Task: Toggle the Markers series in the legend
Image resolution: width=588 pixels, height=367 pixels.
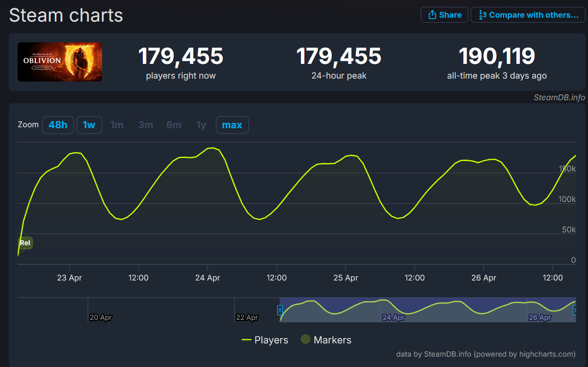Action: pyautogui.click(x=326, y=339)
